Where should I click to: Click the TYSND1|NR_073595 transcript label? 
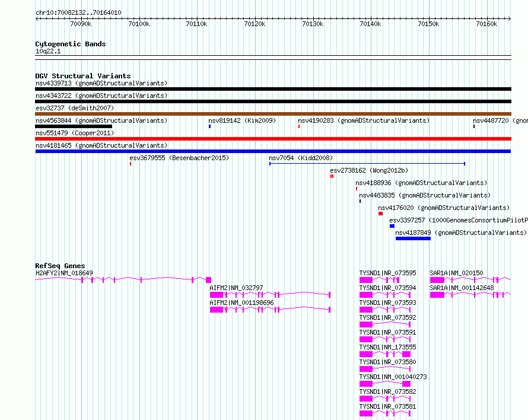click(x=387, y=273)
